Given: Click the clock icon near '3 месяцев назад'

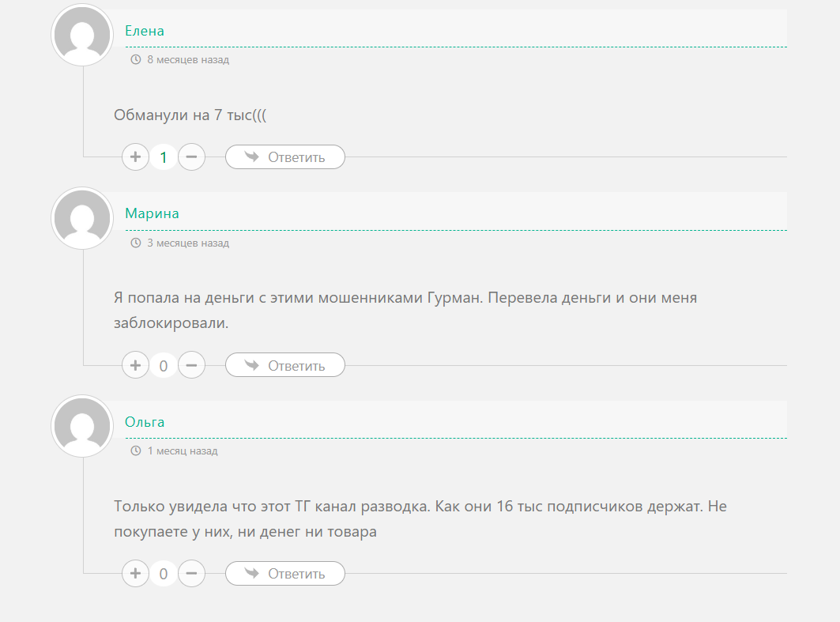Looking at the screenshot, I should click(134, 243).
